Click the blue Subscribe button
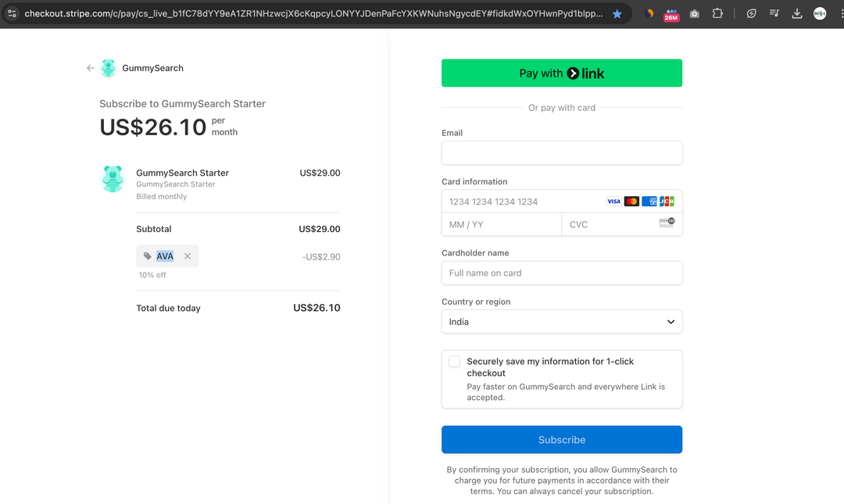The height and width of the screenshot is (504, 844). pos(562,440)
